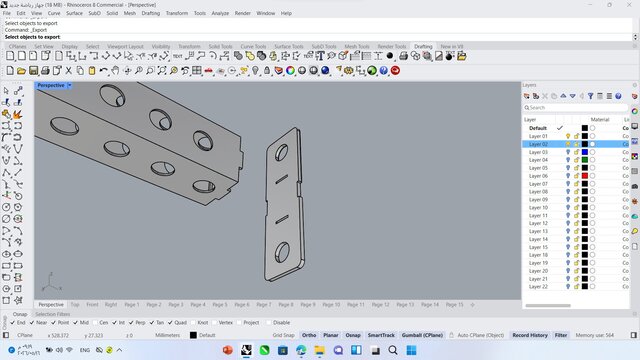The height and width of the screenshot is (360, 640).
Task: Open the Windows system tray overflow chevron
Action: point(119,350)
